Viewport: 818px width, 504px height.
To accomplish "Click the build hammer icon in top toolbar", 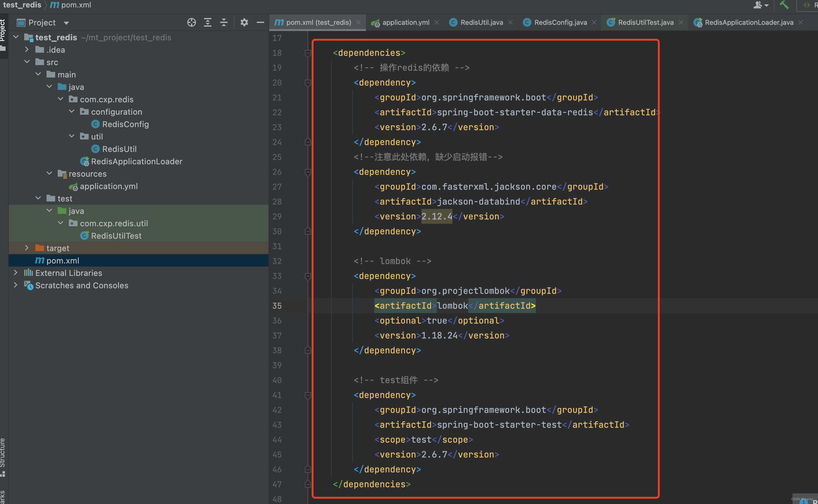I will [784, 5].
